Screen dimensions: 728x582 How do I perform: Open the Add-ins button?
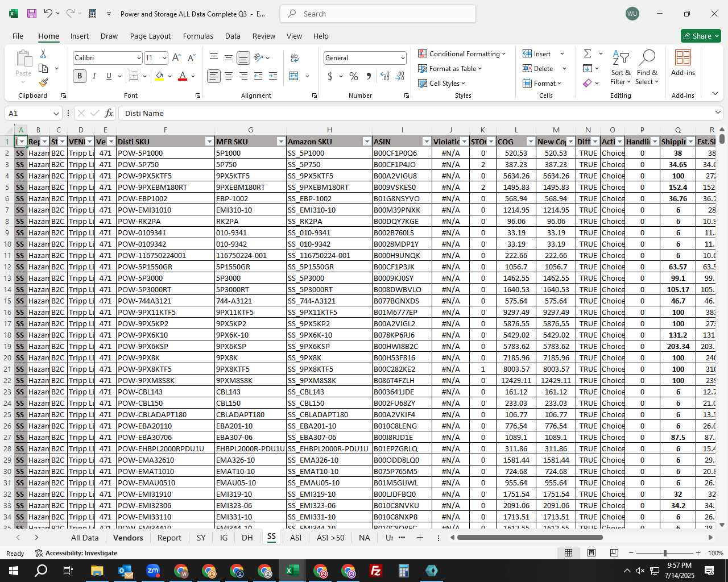[x=683, y=63]
